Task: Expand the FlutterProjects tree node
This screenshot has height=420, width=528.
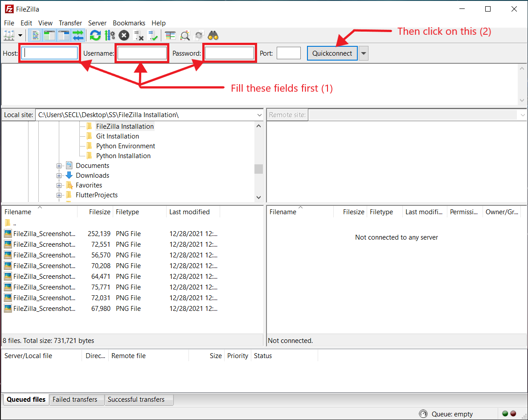Action: (59, 195)
